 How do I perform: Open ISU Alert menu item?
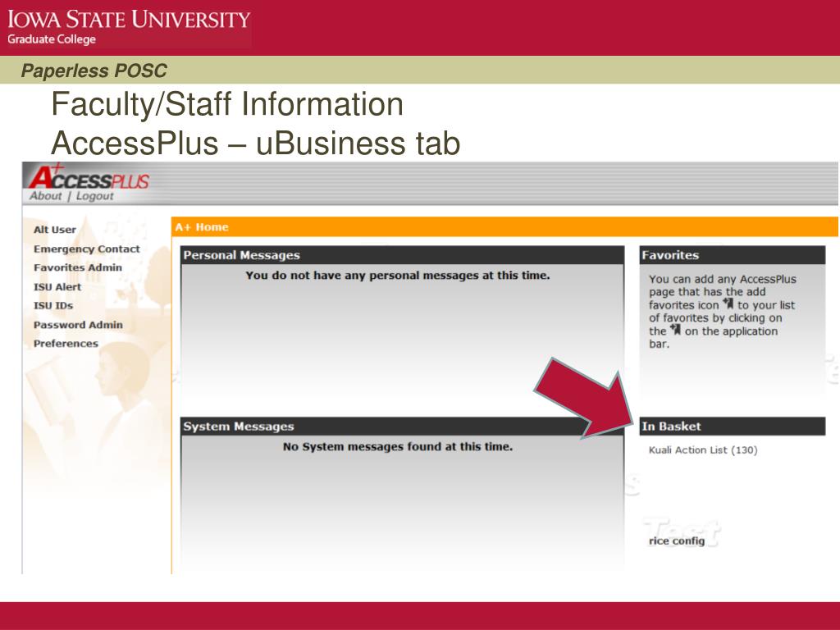pos(57,287)
